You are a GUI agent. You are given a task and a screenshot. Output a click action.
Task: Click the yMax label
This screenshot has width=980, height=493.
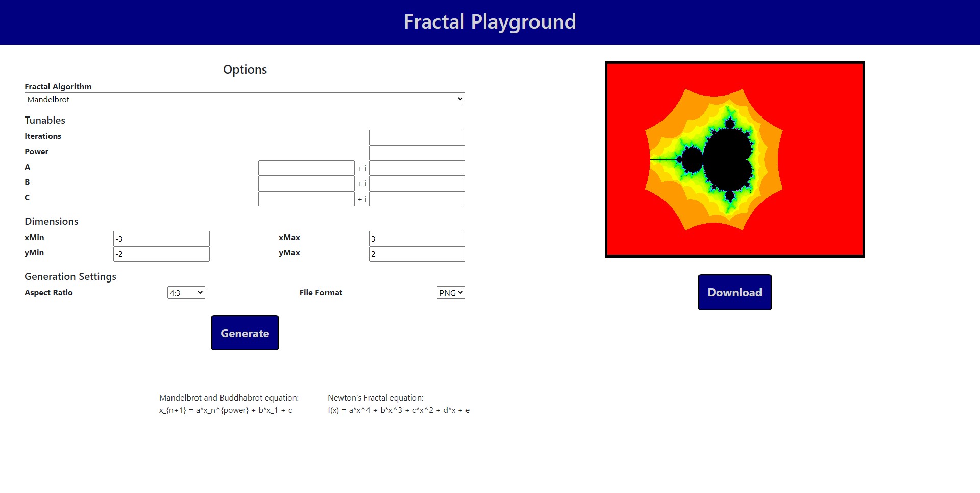pyautogui.click(x=289, y=253)
